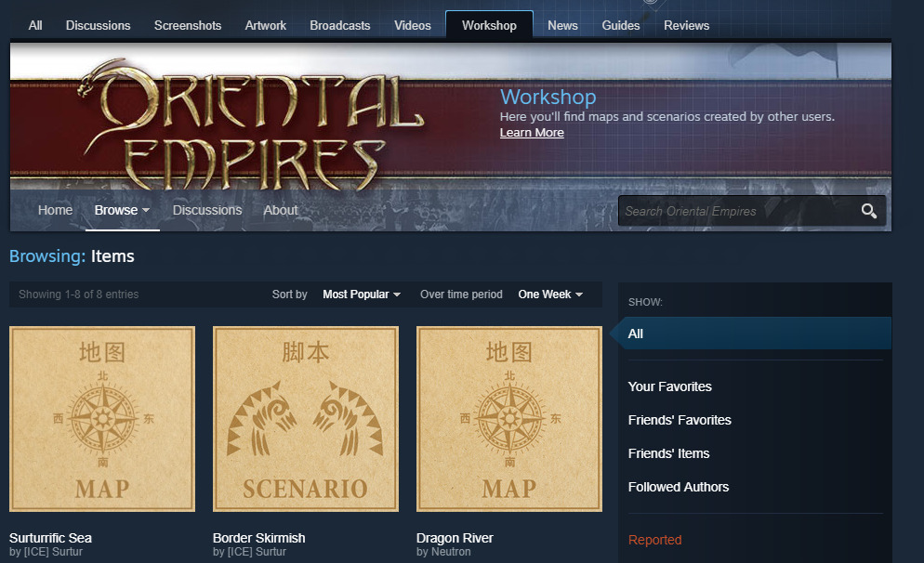
Task: View [ICE] Surtur under Surturrific Sea
Action: click(53, 552)
